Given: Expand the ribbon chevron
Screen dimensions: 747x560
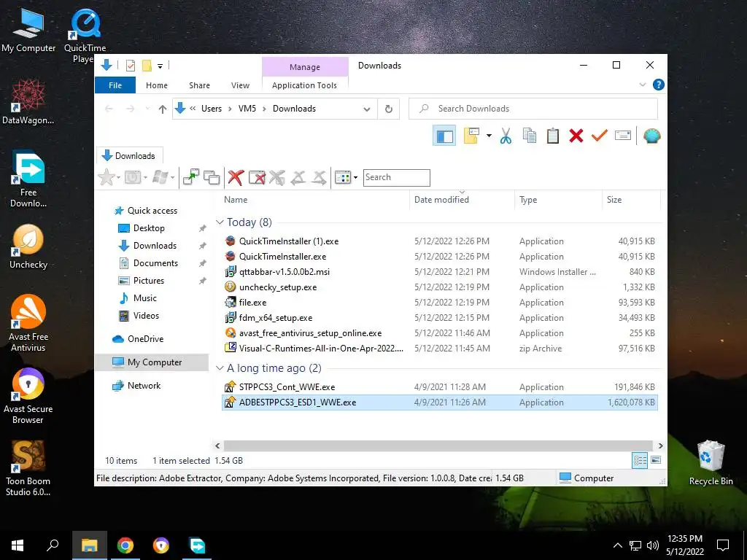Looking at the screenshot, I should click(x=642, y=85).
